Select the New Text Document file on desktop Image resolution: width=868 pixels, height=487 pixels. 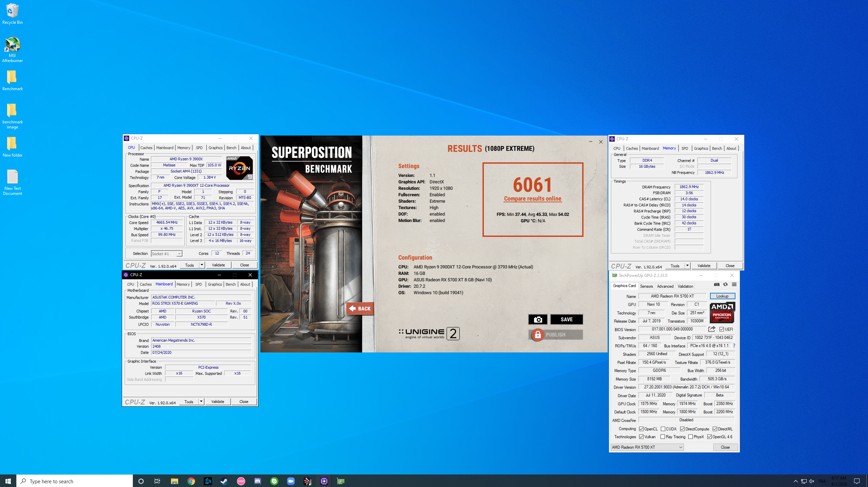pyautogui.click(x=13, y=182)
